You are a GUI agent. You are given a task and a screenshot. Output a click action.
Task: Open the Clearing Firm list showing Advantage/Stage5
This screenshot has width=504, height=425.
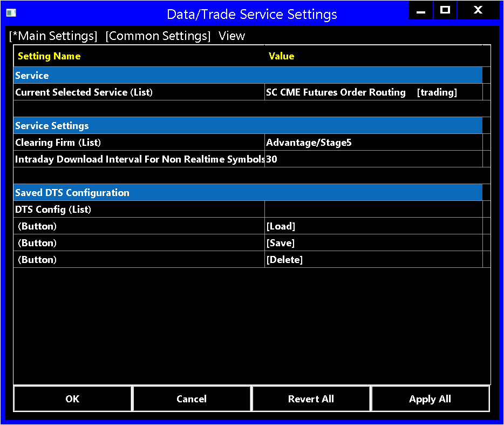pyautogui.click(x=373, y=142)
